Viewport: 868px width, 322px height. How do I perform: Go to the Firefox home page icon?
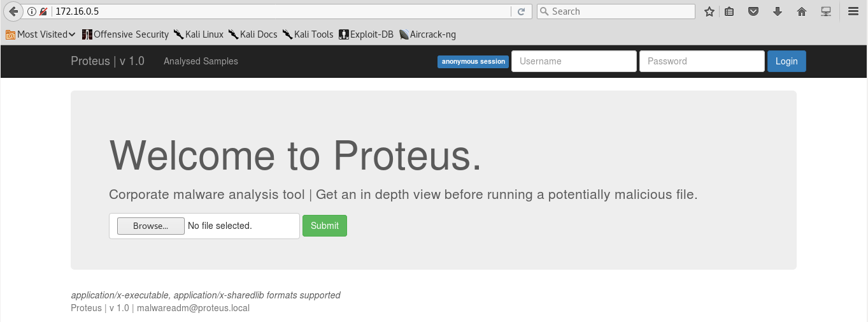tap(802, 11)
